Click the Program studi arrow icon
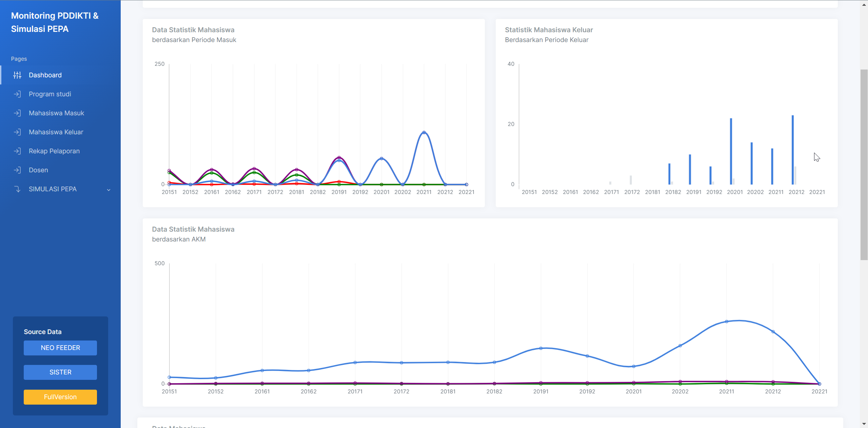The height and width of the screenshot is (428, 868). [x=17, y=94]
